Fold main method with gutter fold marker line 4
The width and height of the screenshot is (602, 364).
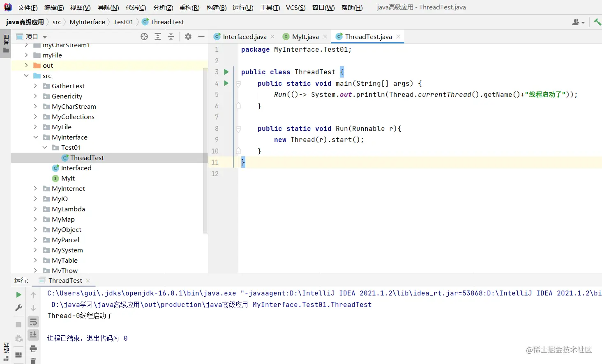tap(238, 83)
